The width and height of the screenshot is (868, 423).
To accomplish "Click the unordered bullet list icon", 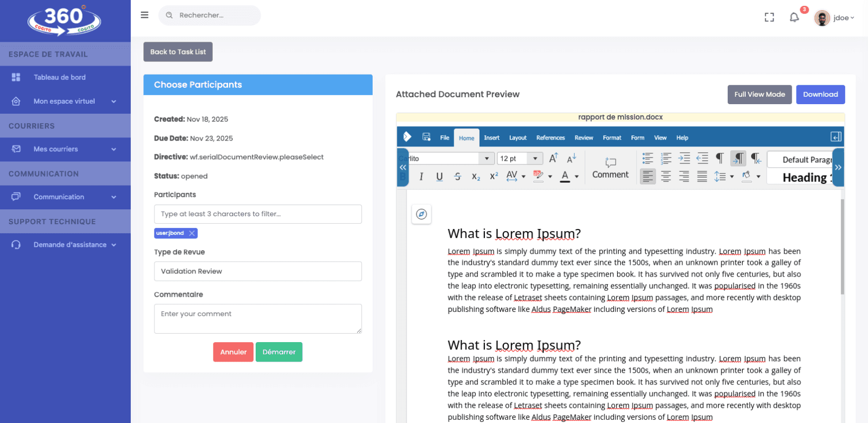I will click(x=647, y=158).
